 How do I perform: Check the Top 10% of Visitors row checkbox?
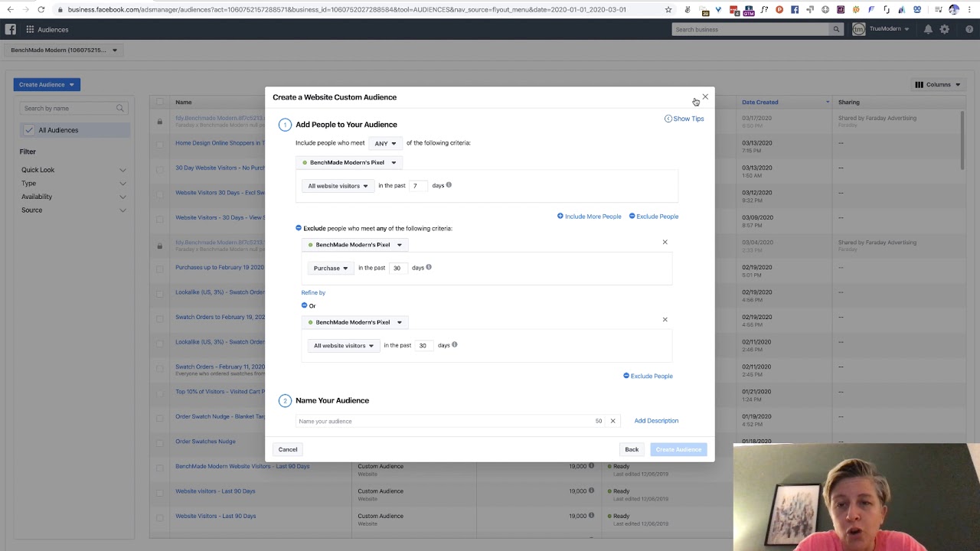[159, 392]
